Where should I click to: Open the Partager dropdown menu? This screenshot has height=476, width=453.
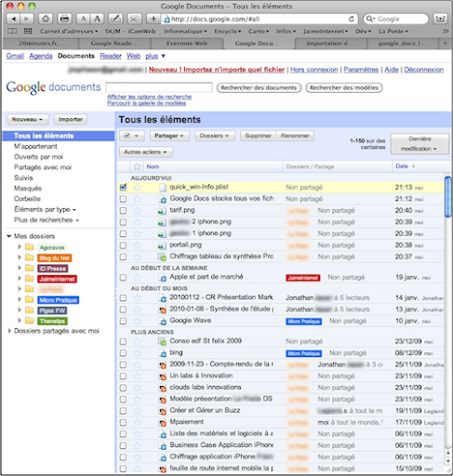coord(169,136)
